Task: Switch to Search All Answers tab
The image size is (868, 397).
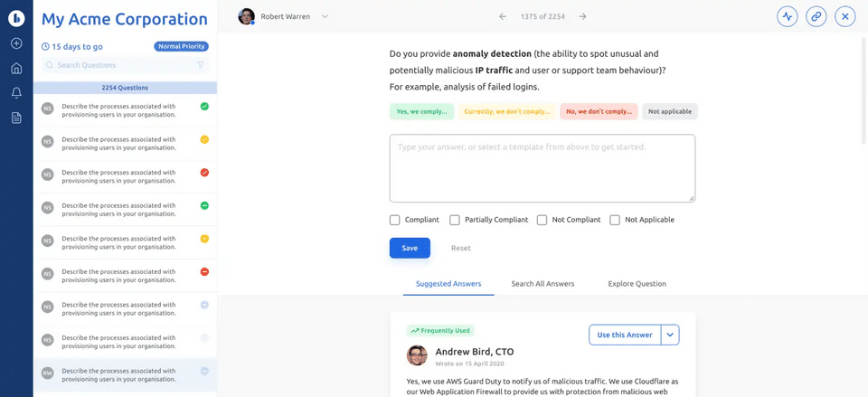Action: coord(542,283)
